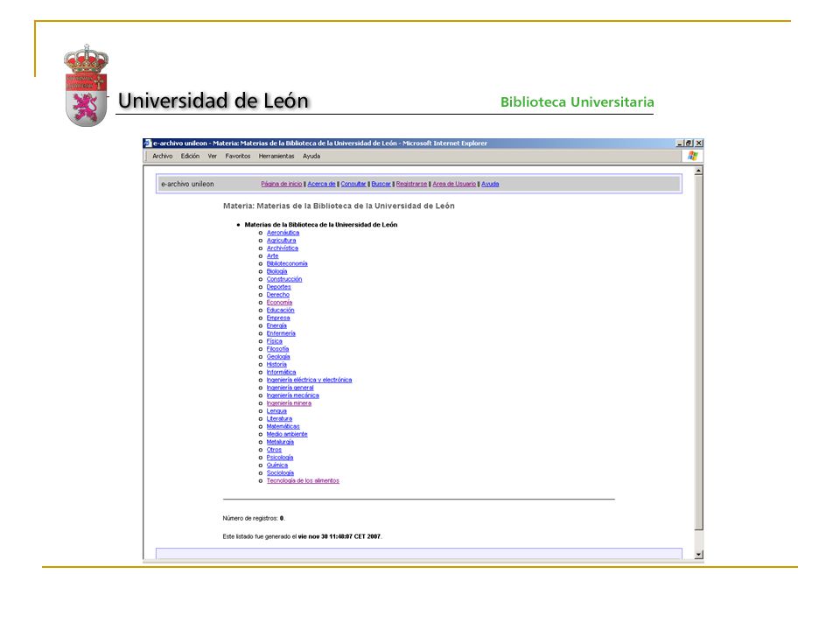Open the Herramientas menu
Viewport: 840px width, 630px height.
click(276, 157)
